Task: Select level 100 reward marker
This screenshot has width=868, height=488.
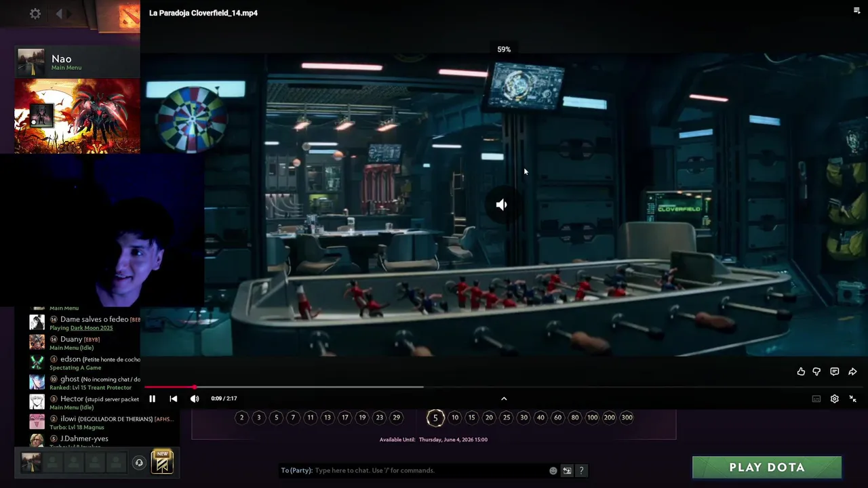Action: (x=593, y=418)
